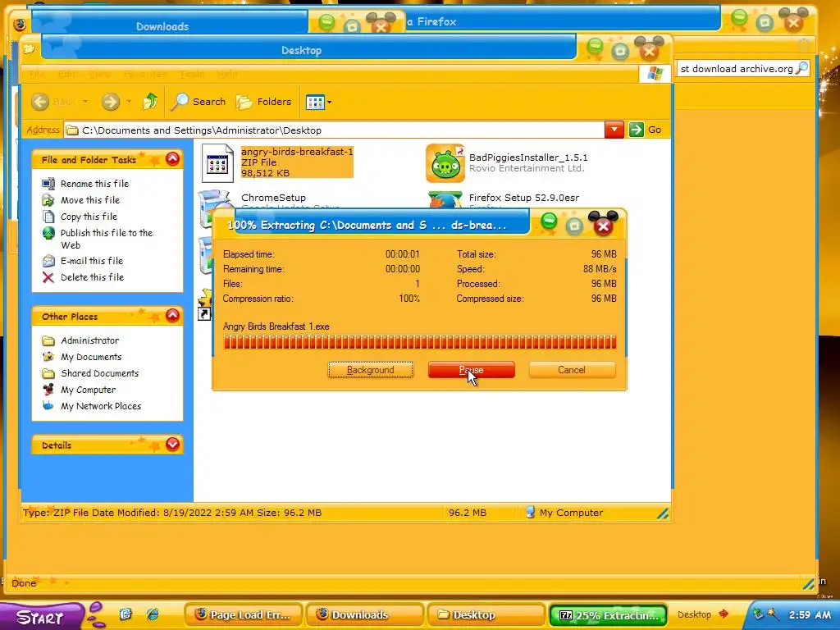Viewport: 840px width, 630px height.
Task: Close the extraction dialog with red X
Action: [603, 226]
